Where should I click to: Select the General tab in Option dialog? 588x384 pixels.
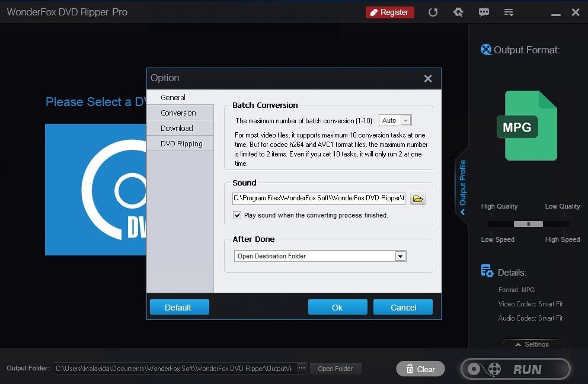[x=180, y=97]
